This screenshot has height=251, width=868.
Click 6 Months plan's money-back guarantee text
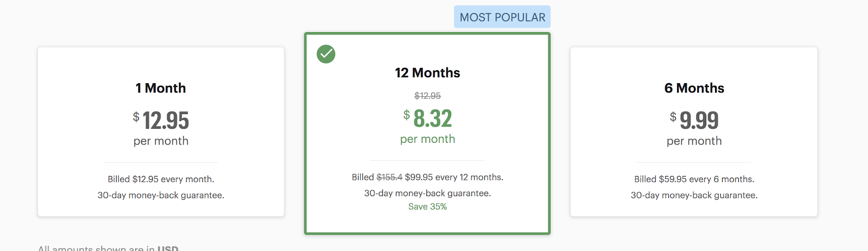click(694, 195)
